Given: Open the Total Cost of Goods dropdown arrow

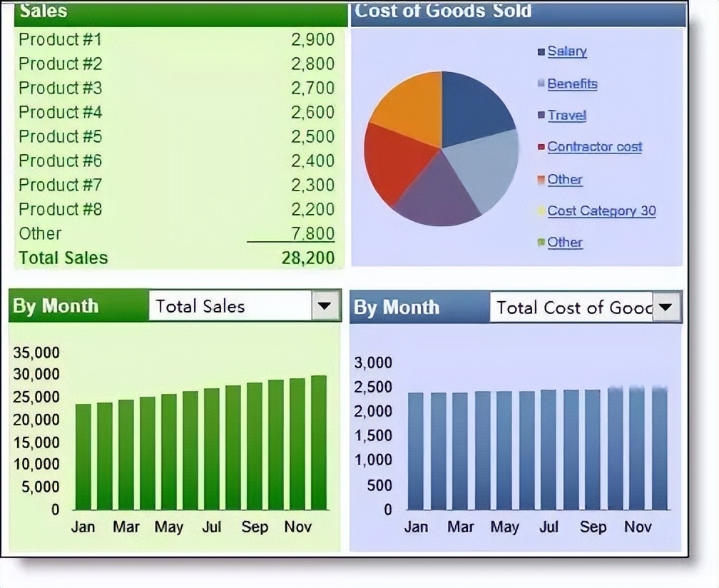Looking at the screenshot, I should [666, 307].
